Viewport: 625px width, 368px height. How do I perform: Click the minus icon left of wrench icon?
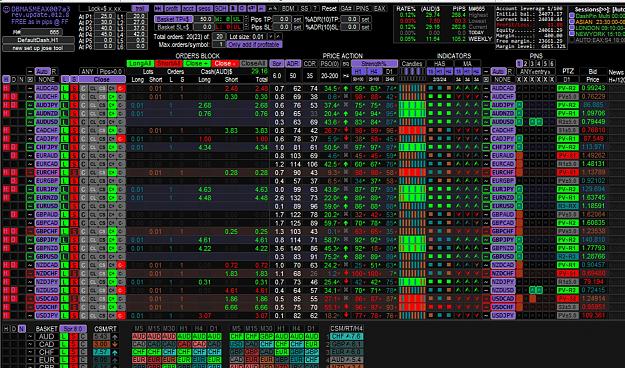coord(261,8)
